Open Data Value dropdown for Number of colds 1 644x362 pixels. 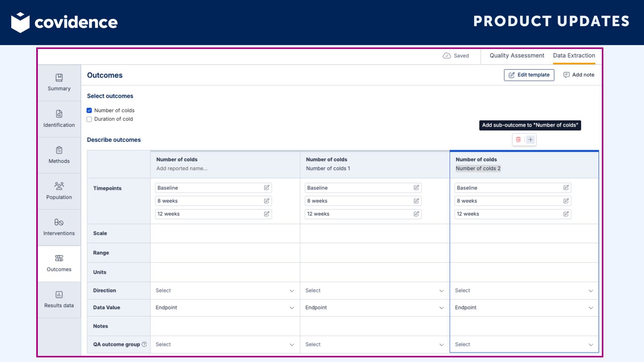375,308
